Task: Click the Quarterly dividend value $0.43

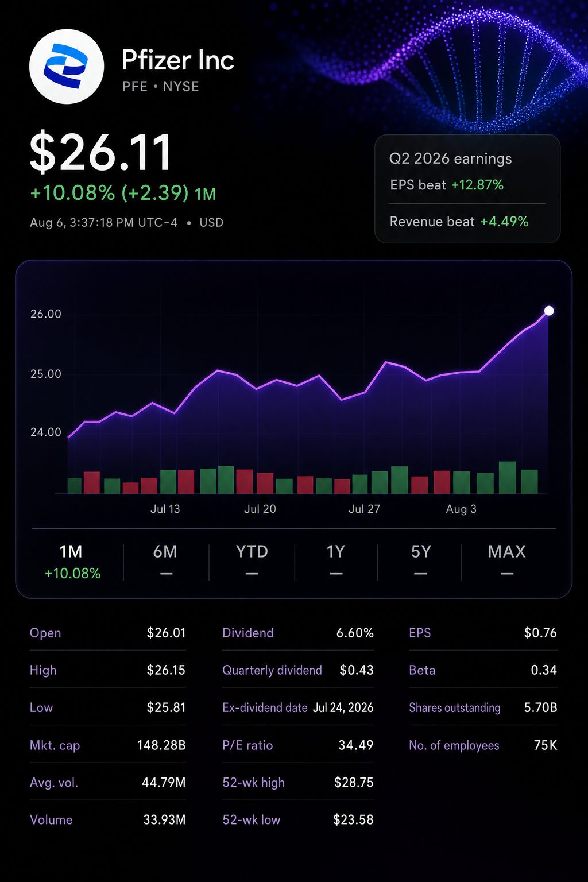Action: (357, 670)
